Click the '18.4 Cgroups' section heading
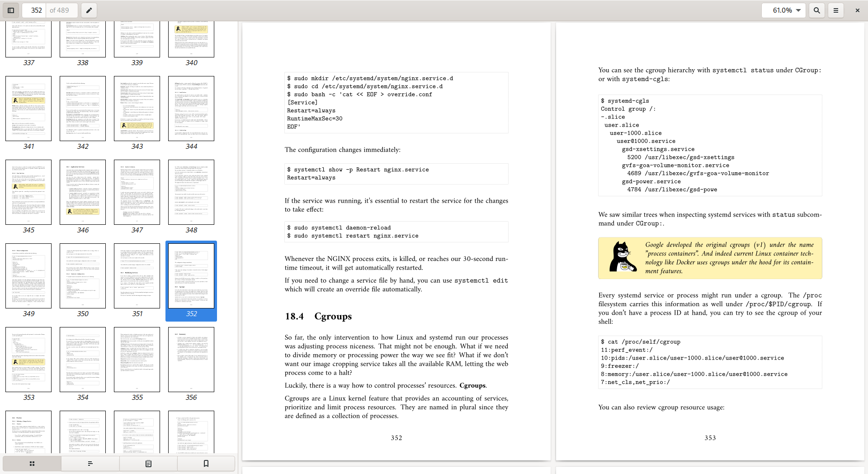 point(318,317)
